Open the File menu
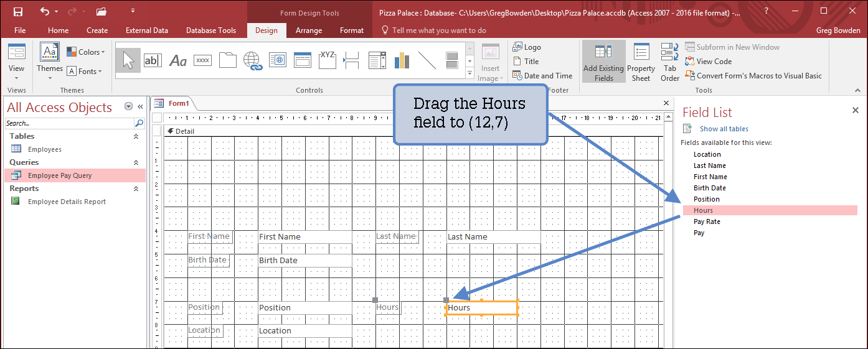This screenshot has height=349, width=868. pos(20,30)
